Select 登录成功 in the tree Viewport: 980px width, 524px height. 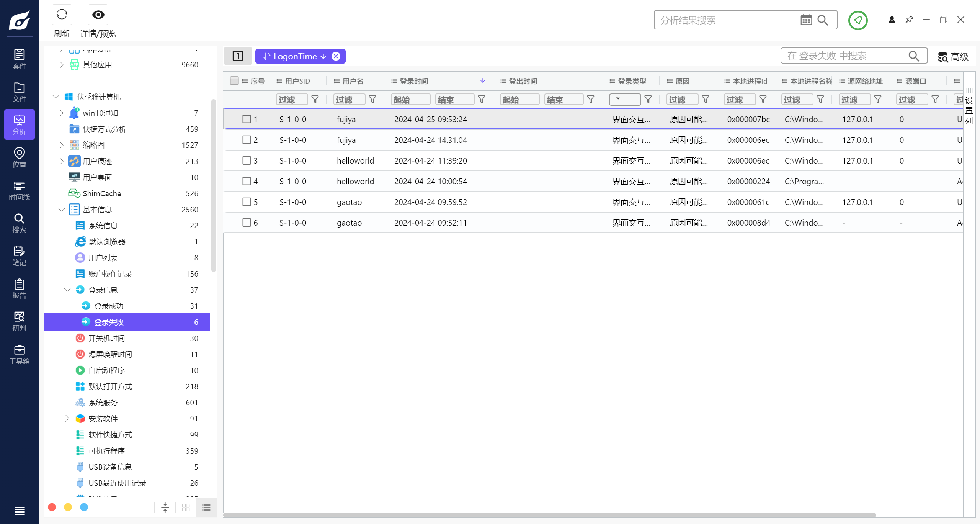point(109,306)
